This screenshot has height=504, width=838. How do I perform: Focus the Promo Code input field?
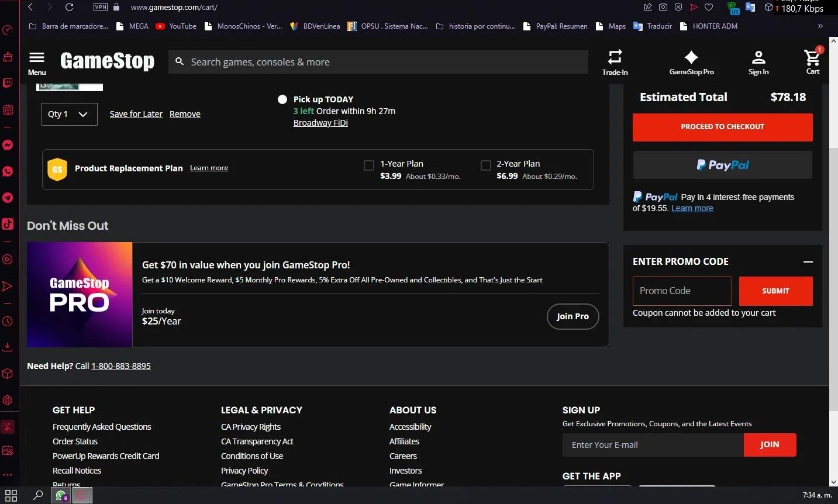pos(682,291)
